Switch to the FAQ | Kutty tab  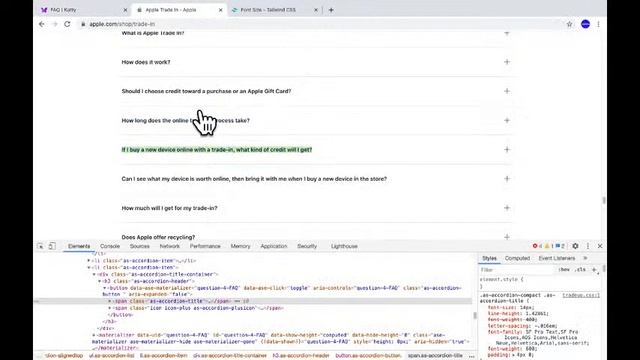click(x=82, y=10)
